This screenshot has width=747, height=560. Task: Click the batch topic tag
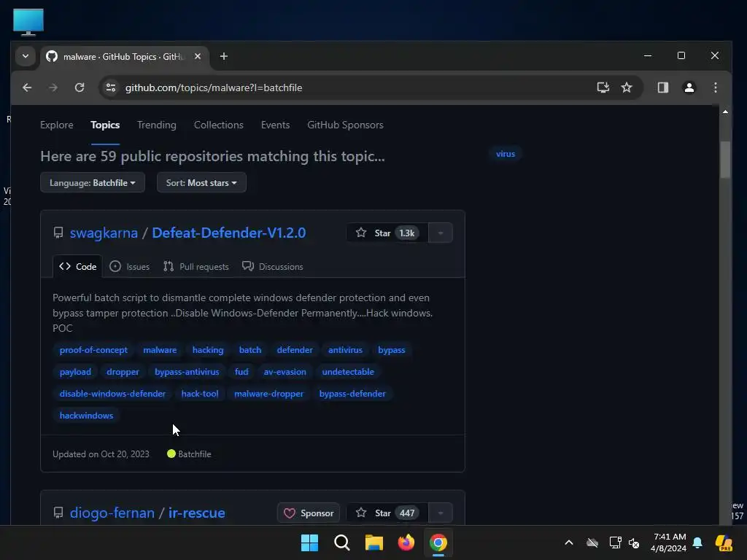(250, 350)
